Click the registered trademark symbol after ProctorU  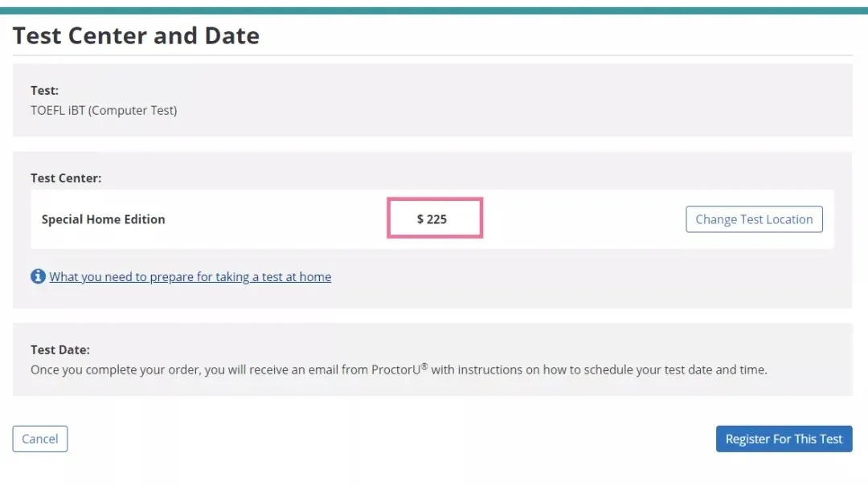tap(424, 366)
